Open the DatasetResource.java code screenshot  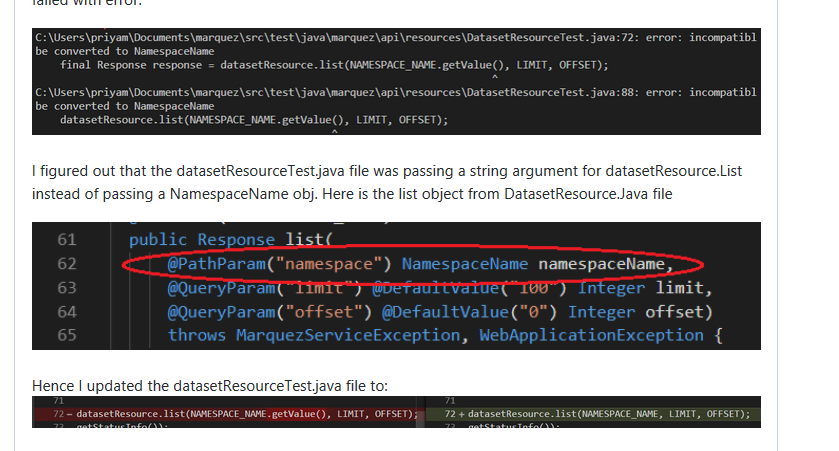396,286
